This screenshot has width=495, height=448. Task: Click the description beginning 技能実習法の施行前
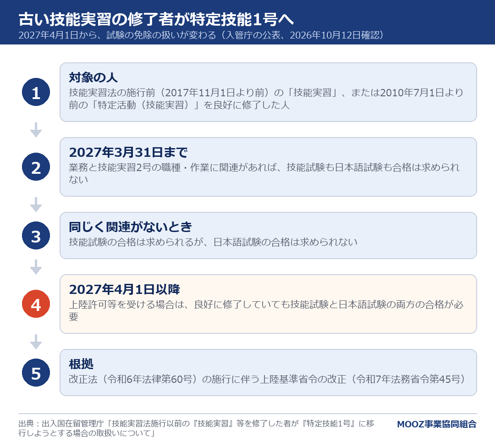point(266,99)
